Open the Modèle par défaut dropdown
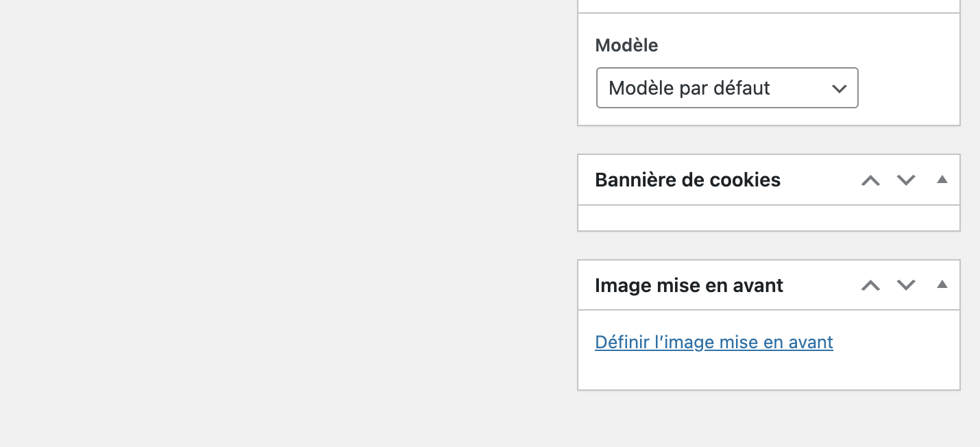The image size is (980, 447). click(726, 88)
